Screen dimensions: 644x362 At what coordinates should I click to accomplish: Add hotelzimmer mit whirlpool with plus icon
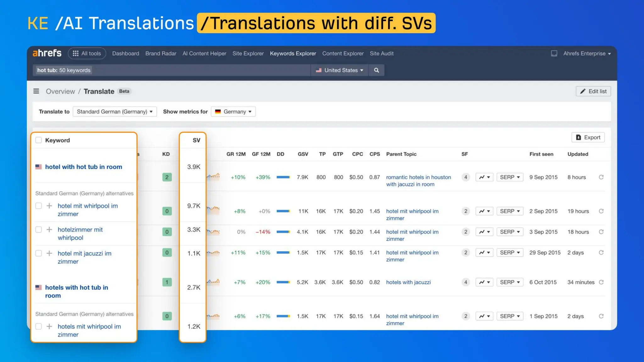coord(49,230)
